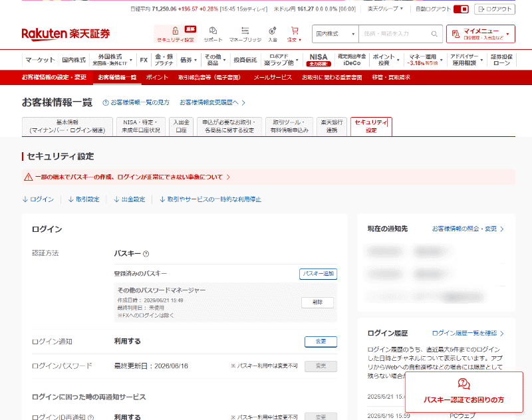Switch to NISA・特定・未成年口座状況 tab
The width and height of the screenshot is (532, 420).
tap(140, 126)
